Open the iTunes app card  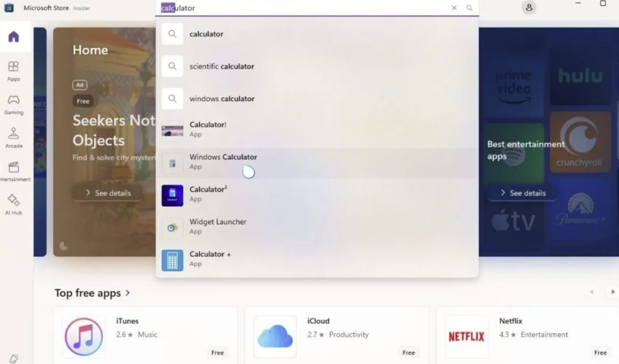click(145, 336)
